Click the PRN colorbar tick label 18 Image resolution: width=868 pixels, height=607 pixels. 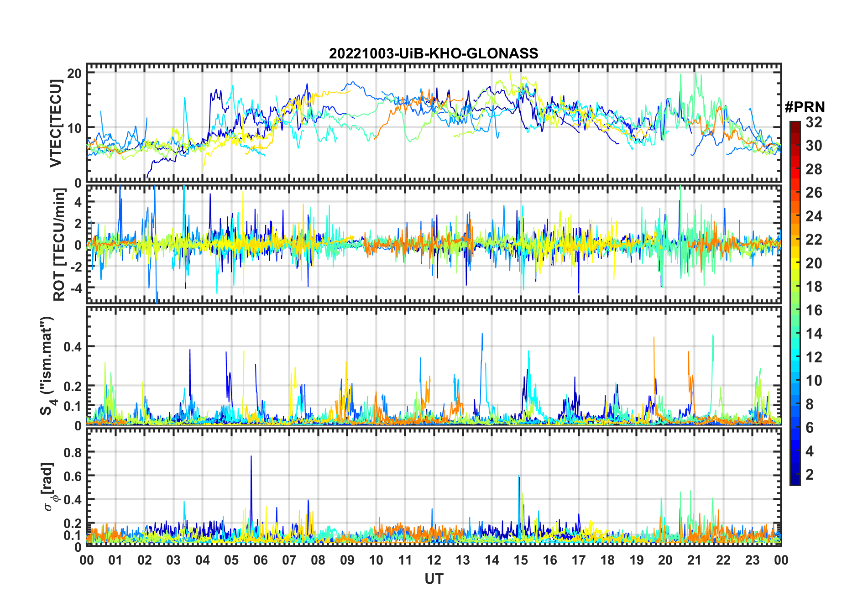point(814,287)
